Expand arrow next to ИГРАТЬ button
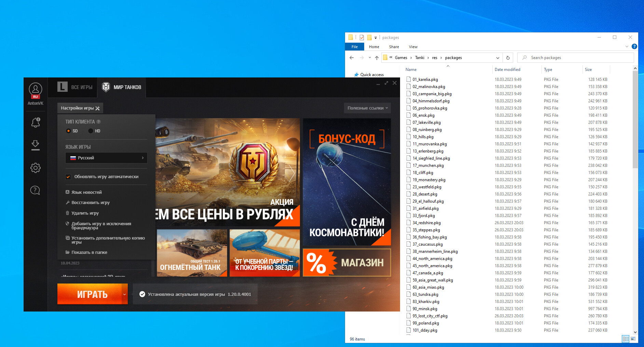The height and width of the screenshot is (347, 644). tap(124, 294)
